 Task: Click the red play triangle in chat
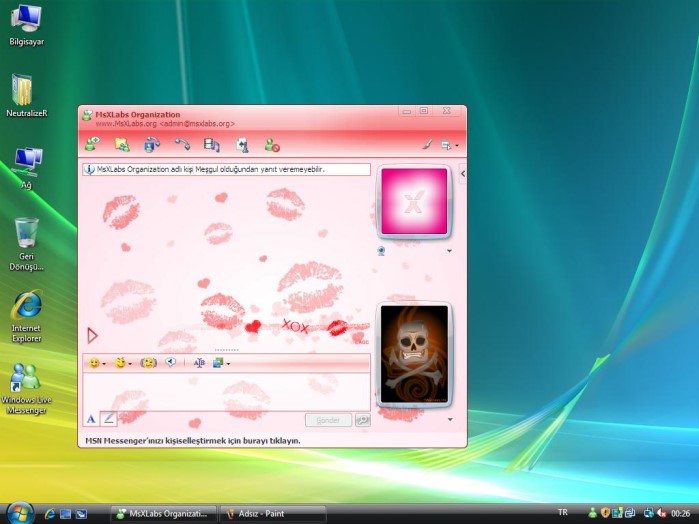click(92, 335)
